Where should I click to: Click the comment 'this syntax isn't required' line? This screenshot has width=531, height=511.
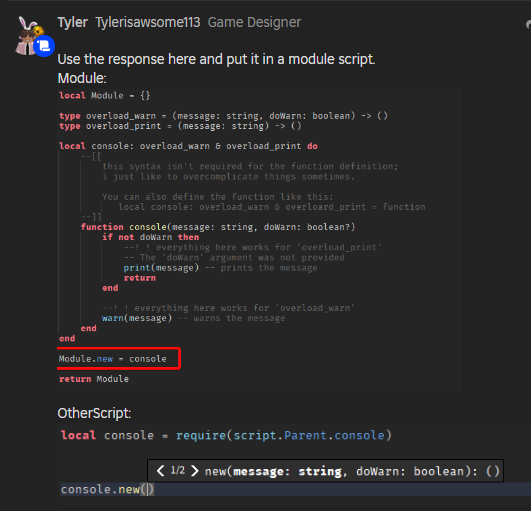pos(250,166)
